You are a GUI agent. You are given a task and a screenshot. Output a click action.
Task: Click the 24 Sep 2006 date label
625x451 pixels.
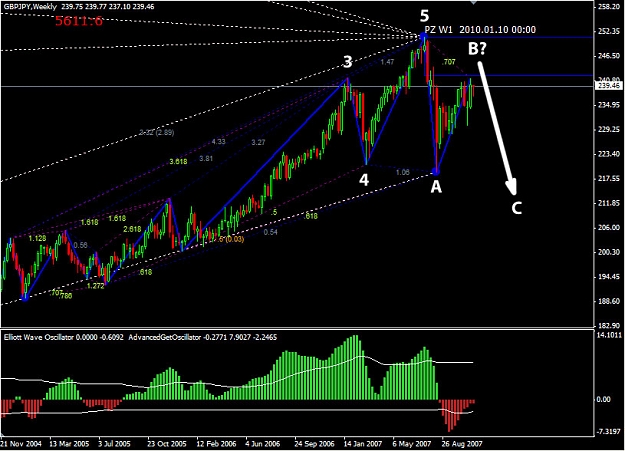[314, 444]
